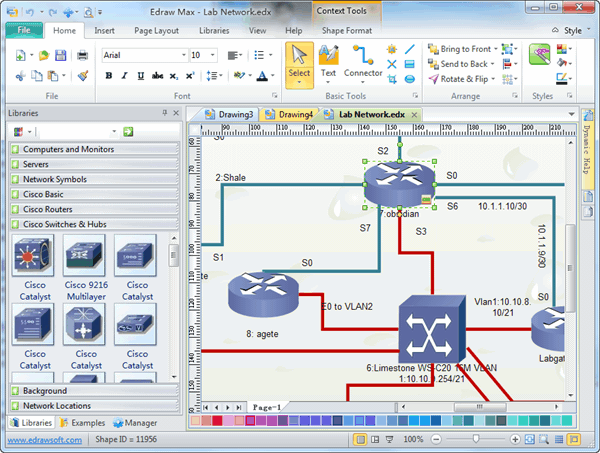Image resolution: width=600 pixels, height=453 pixels.
Task: Toggle Underline text formatting
Action: 138,75
